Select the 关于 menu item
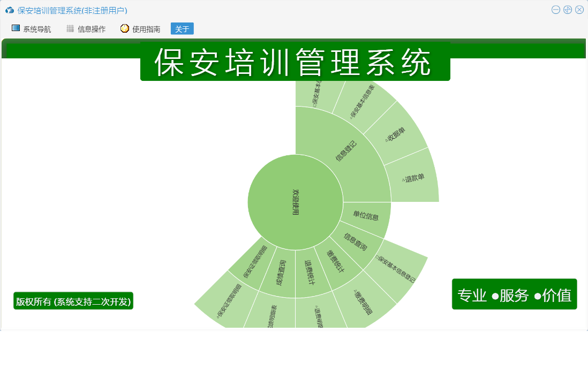The image size is (588, 385). pyautogui.click(x=182, y=29)
